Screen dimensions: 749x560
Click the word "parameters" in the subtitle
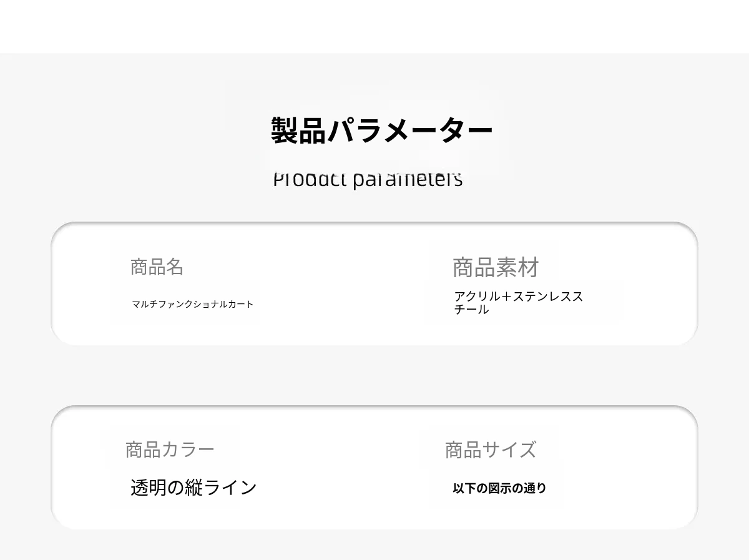pyautogui.click(x=407, y=180)
